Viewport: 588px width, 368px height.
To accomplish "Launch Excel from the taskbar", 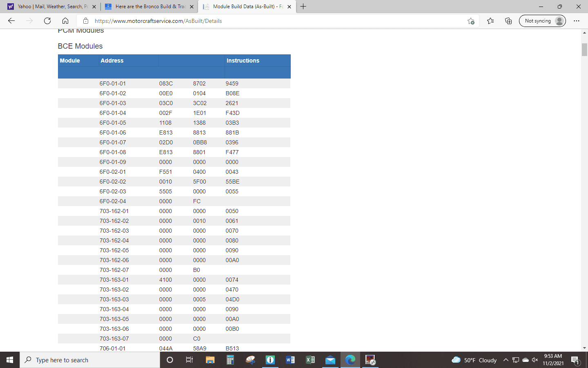I will [310, 360].
